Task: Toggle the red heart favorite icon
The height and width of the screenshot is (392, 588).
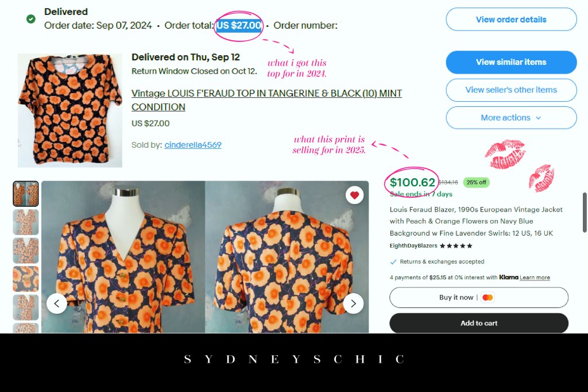Action: (354, 195)
